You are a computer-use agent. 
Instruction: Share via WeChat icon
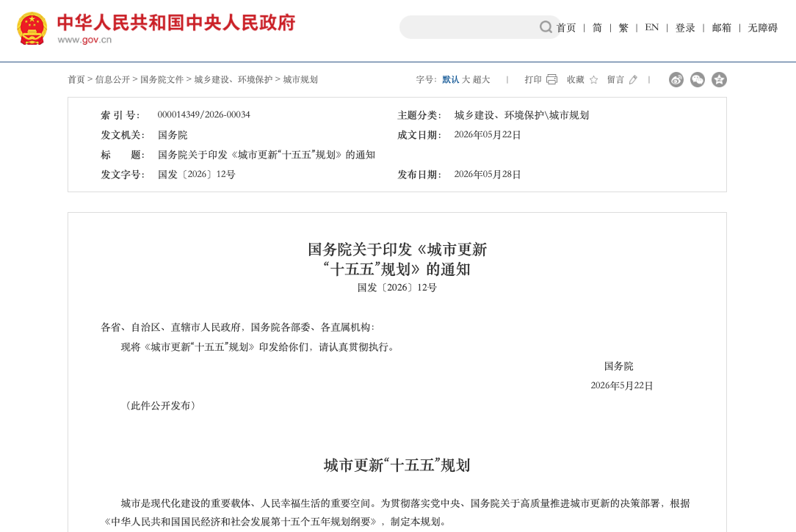click(x=698, y=80)
